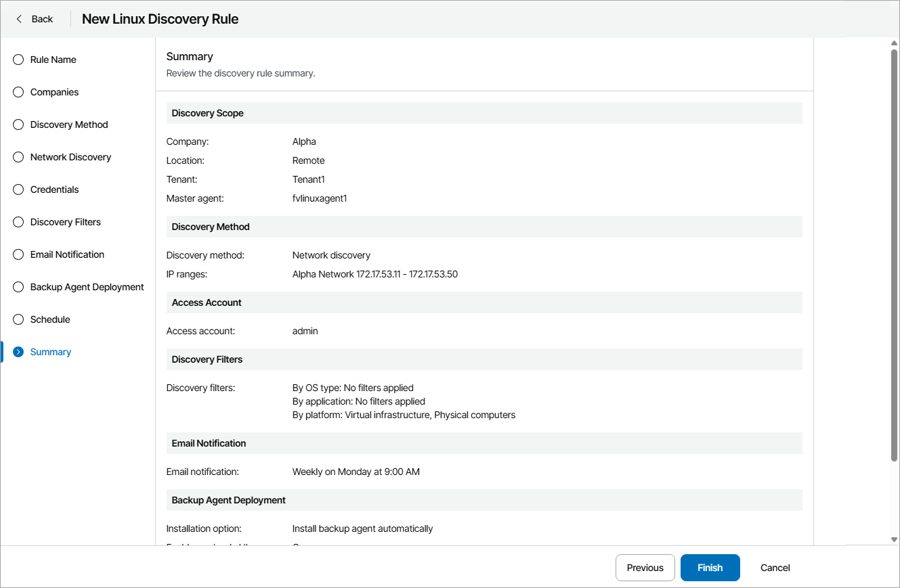Image resolution: width=900 pixels, height=588 pixels.
Task: Click the Finish button
Action: pyautogui.click(x=710, y=568)
